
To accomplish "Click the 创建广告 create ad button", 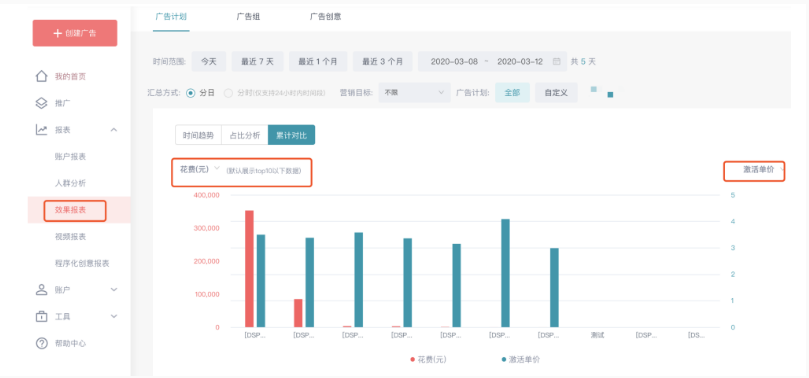I will [75, 34].
